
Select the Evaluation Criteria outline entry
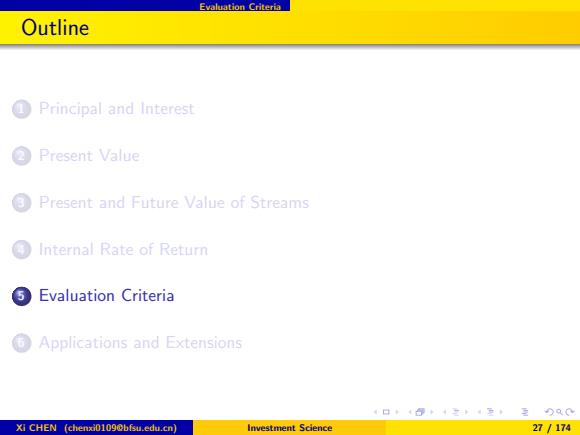pos(107,296)
